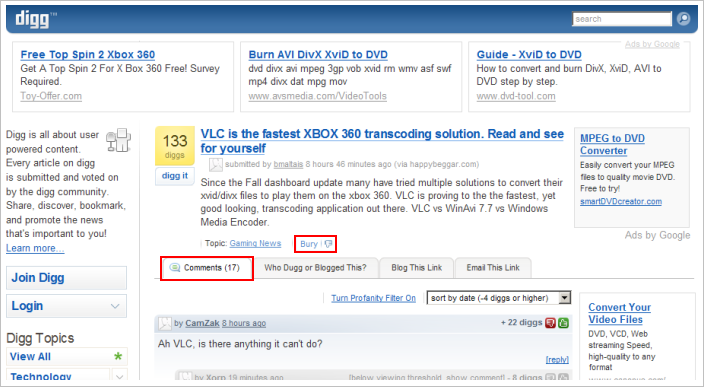Open MPEG to DVD Converter ad

[612, 145]
